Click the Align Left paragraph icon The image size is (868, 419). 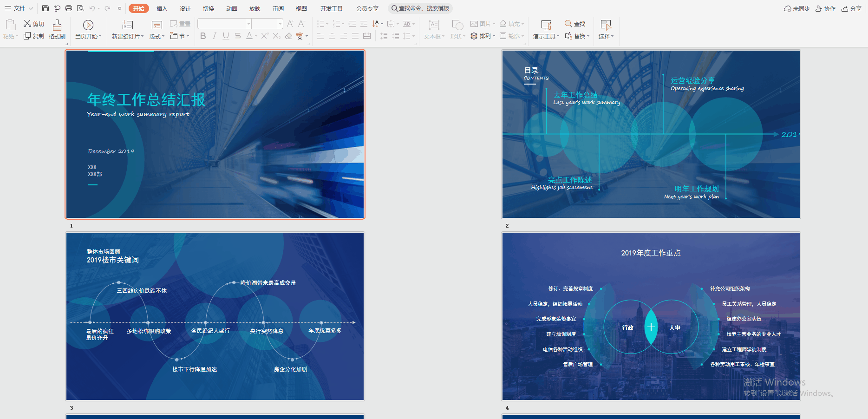tap(320, 36)
